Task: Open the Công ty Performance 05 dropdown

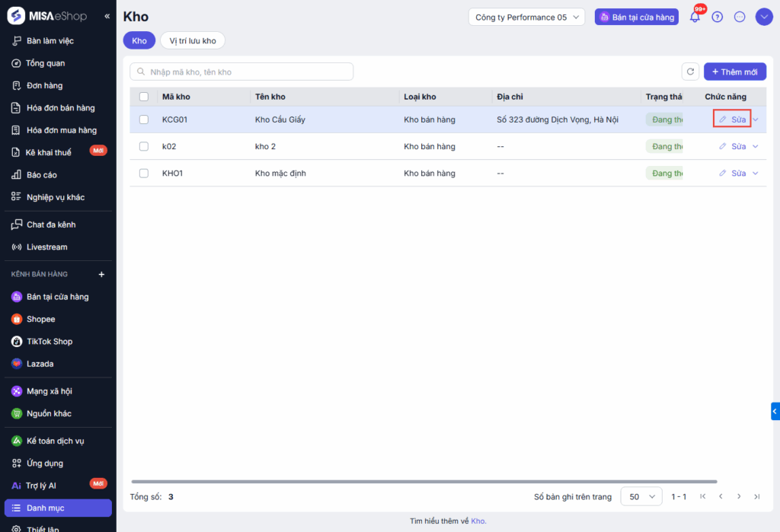Action: pyautogui.click(x=526, y=17)
